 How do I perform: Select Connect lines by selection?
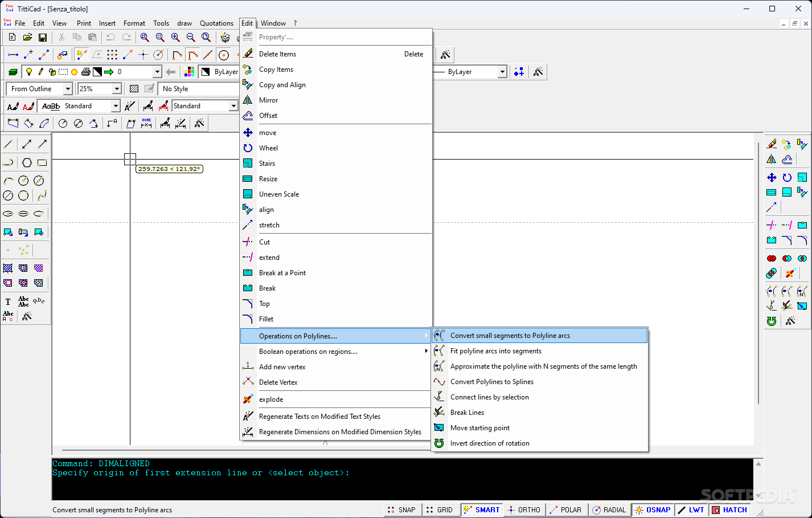click(540, 397)
